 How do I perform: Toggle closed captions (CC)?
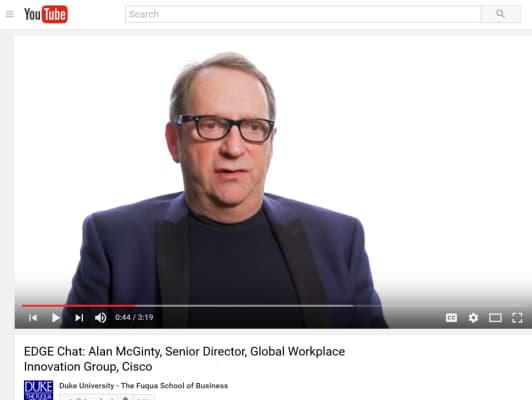click(451, 318)
